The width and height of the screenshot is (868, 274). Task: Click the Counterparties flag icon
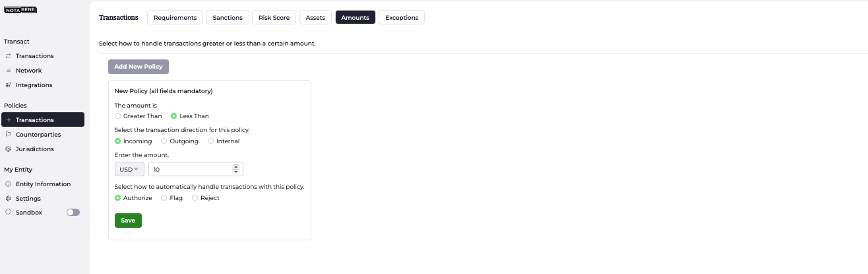(x=8, y=135)
